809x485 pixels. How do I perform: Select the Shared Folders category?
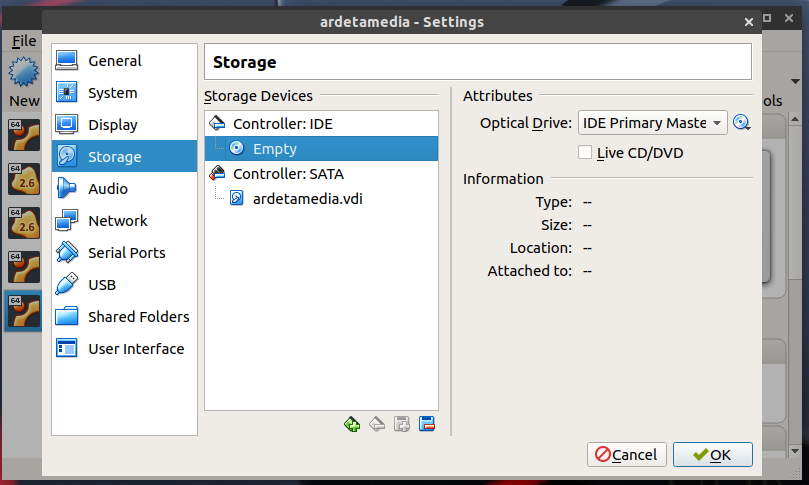138,317
